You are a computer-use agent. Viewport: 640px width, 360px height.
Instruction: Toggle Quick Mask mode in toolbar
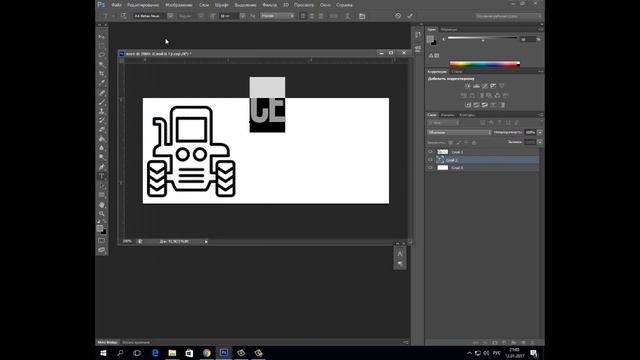pos(102,241)
